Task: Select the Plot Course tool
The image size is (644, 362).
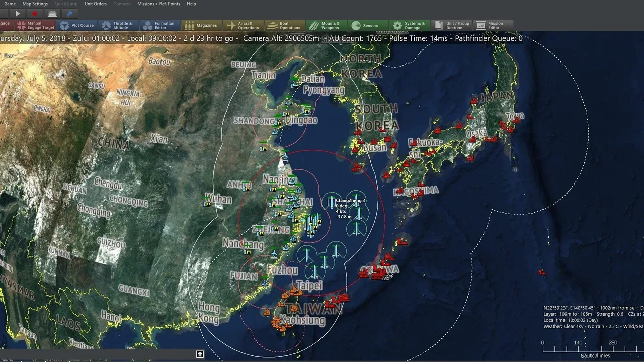Action: coord(77,25)
